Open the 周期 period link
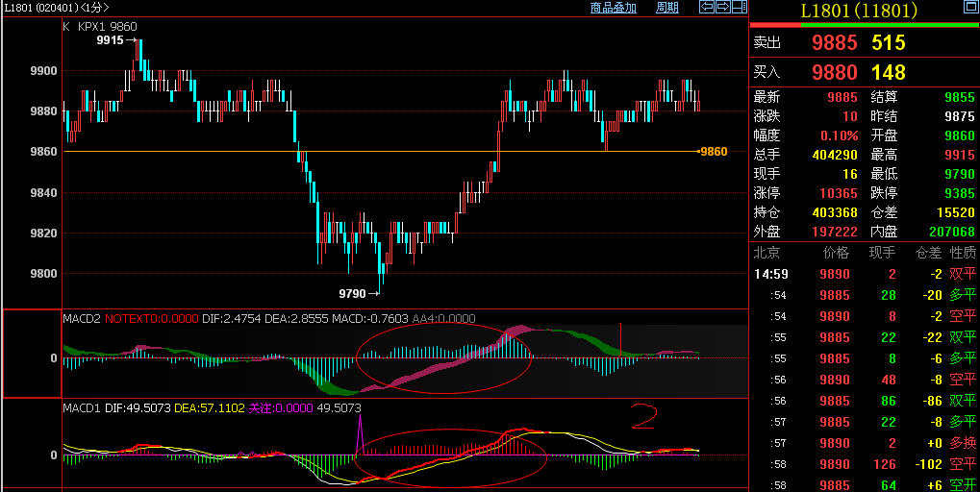The height and width of the screenshot is (492, 980). pyautogui.click(x=666, y=8)
